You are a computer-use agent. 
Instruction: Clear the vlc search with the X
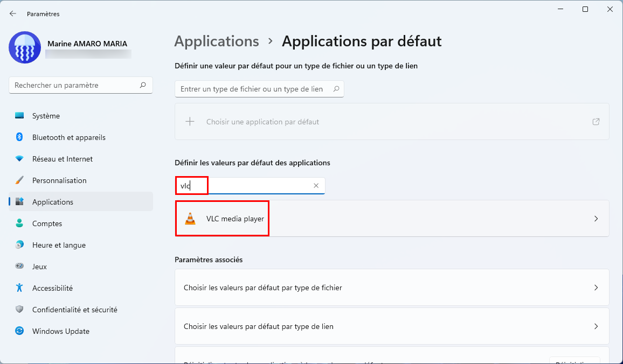tap(316, 185)
